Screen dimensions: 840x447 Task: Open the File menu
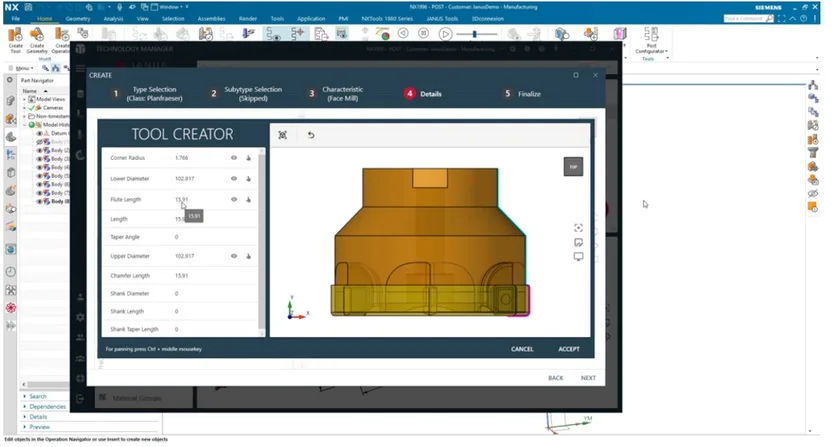pyautogui.click(x=16, y=19)
